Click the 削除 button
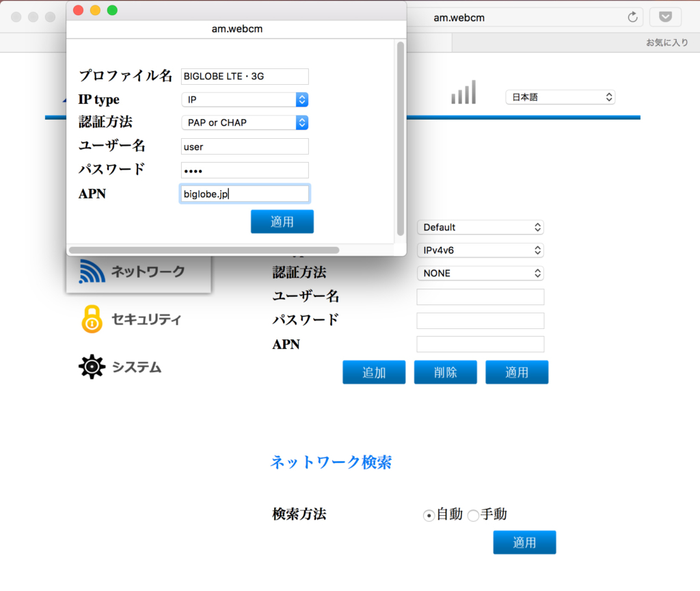Screen dimensions: 700x591 (x=446, y=372)
